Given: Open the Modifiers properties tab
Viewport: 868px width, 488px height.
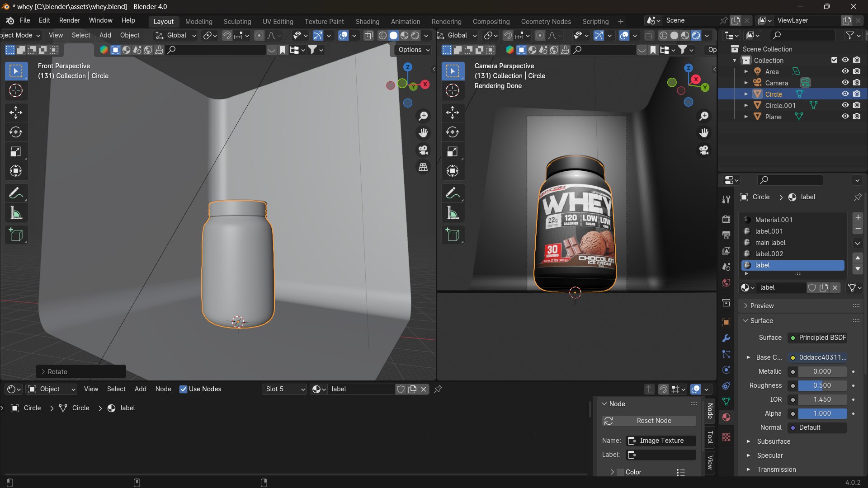Looking at the screenshot, I should click(726, 338).
